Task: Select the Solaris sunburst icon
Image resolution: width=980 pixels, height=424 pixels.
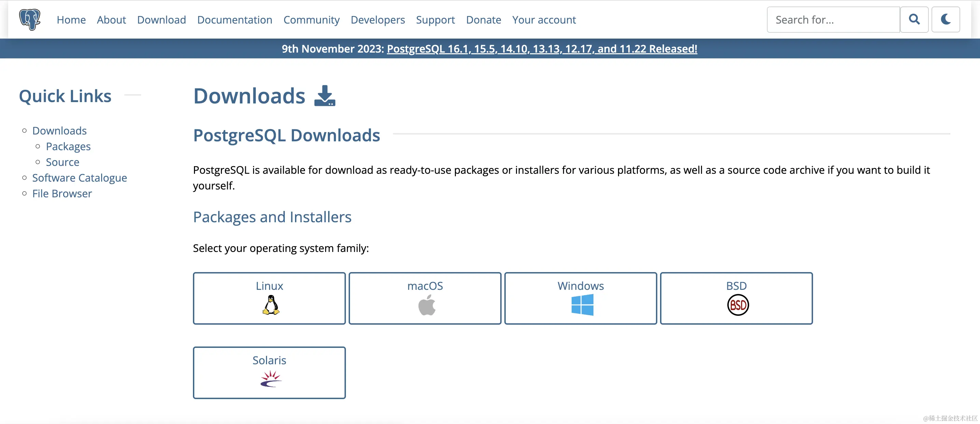Action: [270, 379]
